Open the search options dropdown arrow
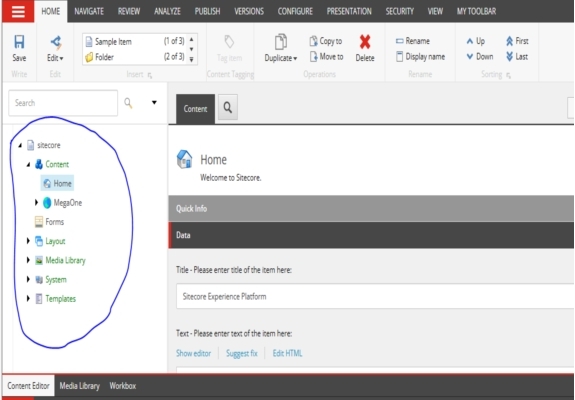 tap(154, 103)
